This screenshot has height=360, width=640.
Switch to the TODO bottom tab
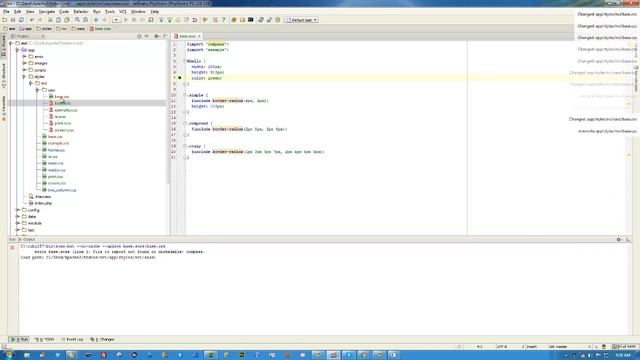(45, 339)
